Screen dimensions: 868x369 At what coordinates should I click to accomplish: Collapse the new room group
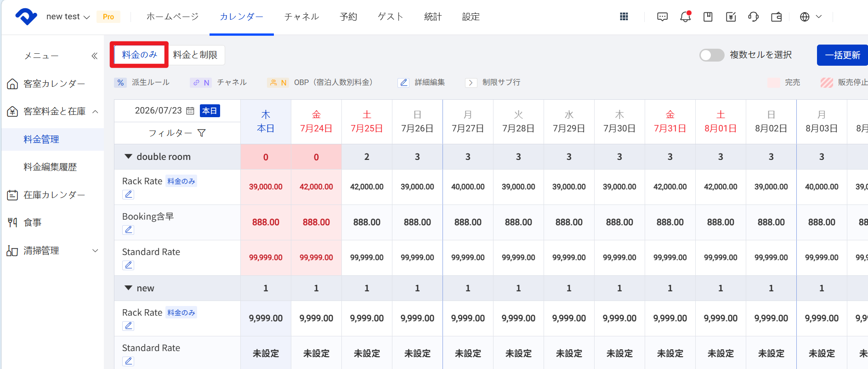(x=129, y=288)
